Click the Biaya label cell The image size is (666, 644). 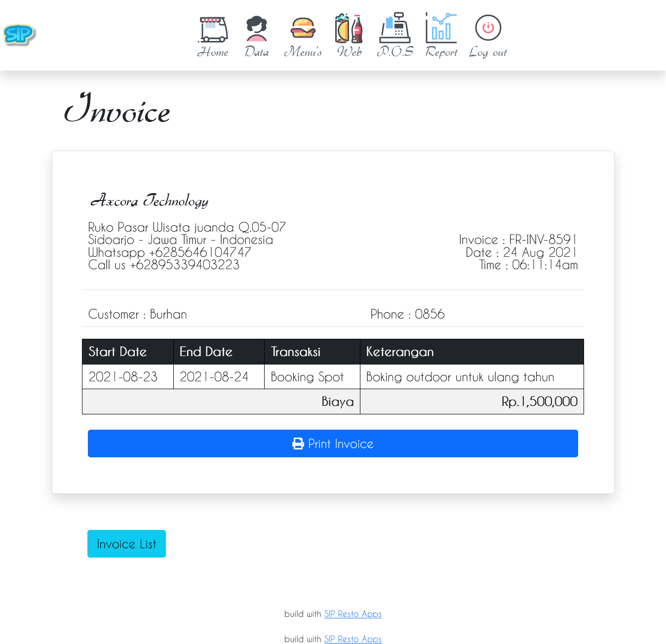click(221, 402)
